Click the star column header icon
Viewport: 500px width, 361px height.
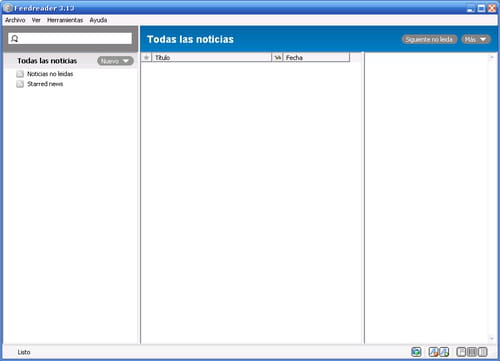[x=146, y=57]
